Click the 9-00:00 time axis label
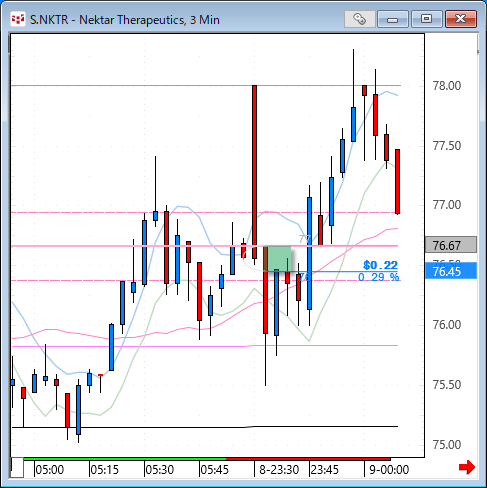Image resolution: width=487 pixels, height=488 pixels. point(389,470)
